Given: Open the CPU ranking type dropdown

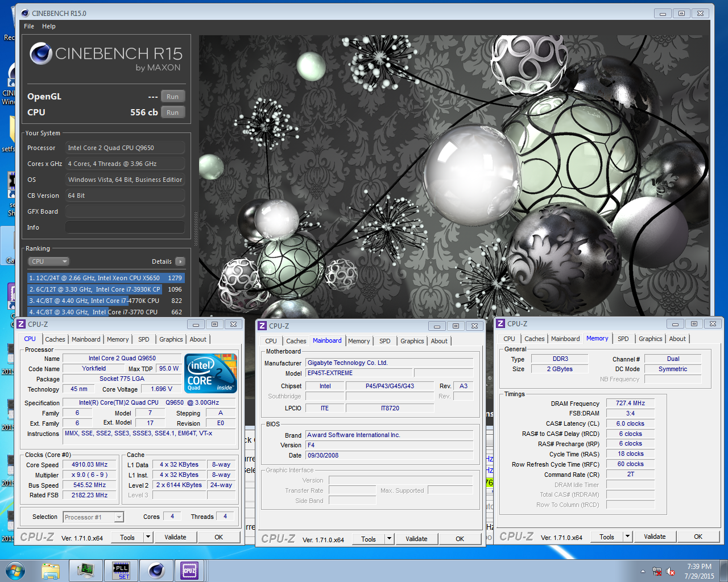Looking at the screenshot, I should [49, 261].
